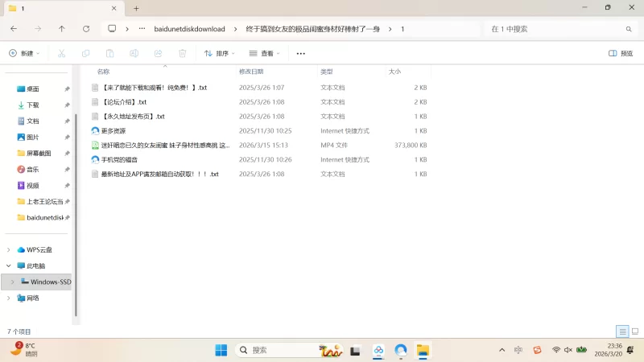644x362 pixels.
Task: Click the Delete trash icon in toolbar
Action: 182,53
